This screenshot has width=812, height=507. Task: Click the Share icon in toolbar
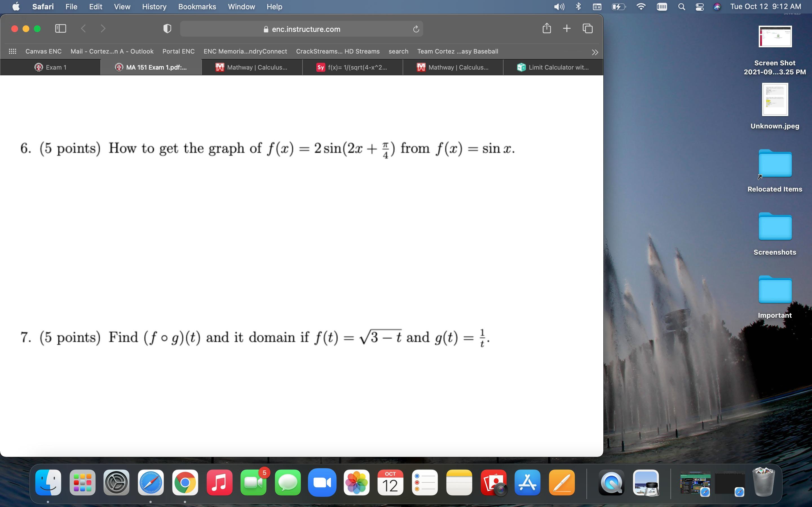[547, 28]
